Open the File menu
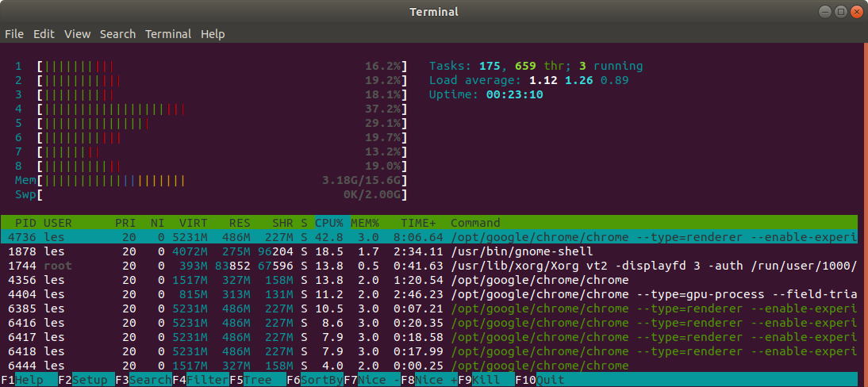This screenshot has height=387, width=868. tap(14, 34)
